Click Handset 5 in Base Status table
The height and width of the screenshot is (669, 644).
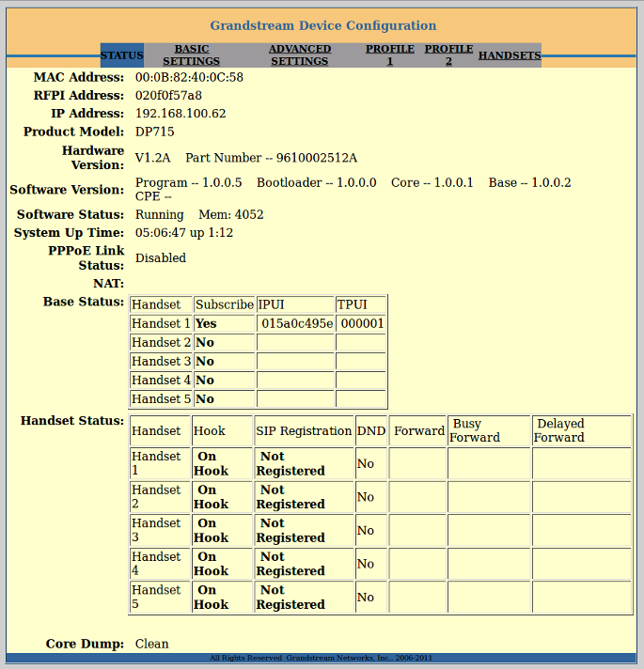click(161, 398)
